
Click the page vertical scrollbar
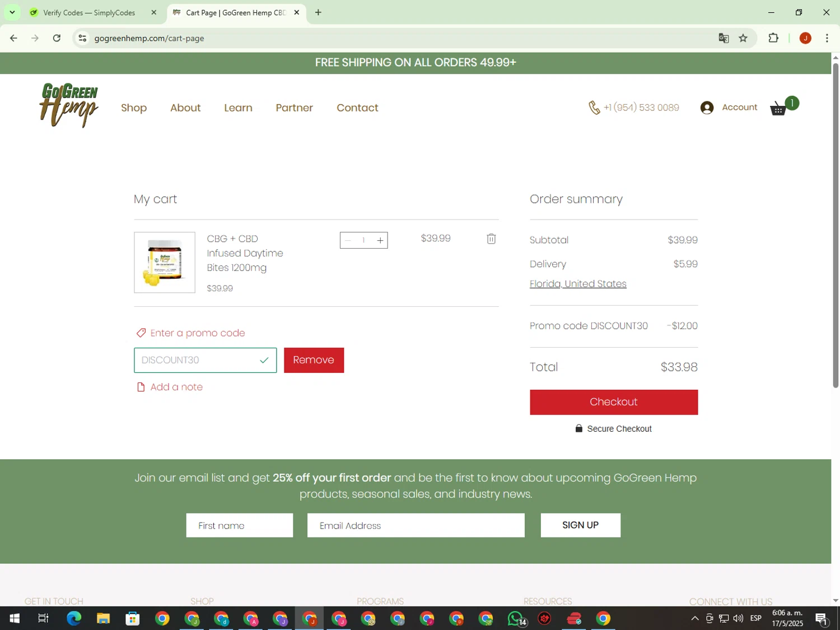(x=836, y=225)
